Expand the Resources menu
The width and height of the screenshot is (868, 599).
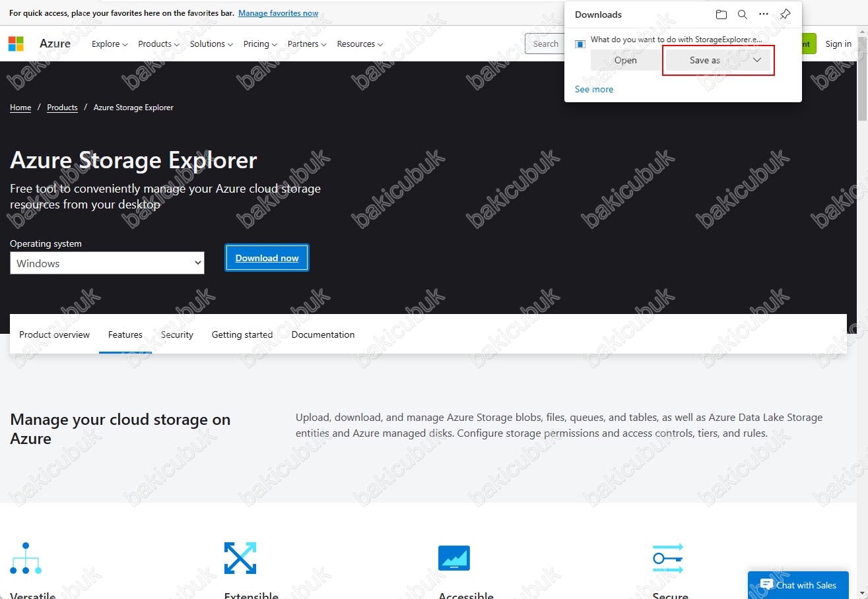click(360, 44)
